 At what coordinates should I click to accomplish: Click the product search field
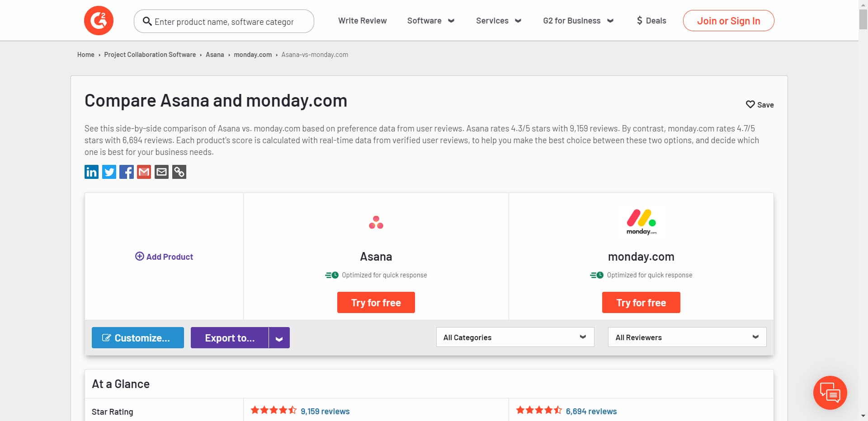224,22
